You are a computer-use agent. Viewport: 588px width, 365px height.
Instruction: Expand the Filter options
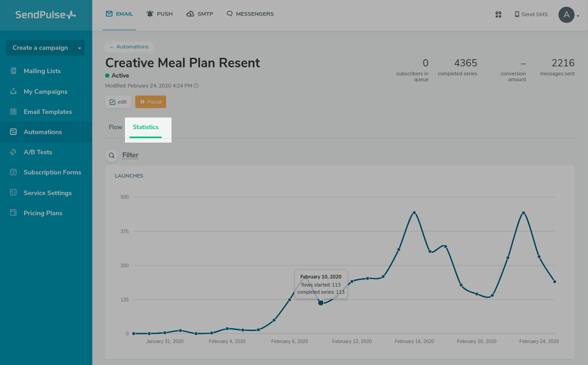click(130, 155)
